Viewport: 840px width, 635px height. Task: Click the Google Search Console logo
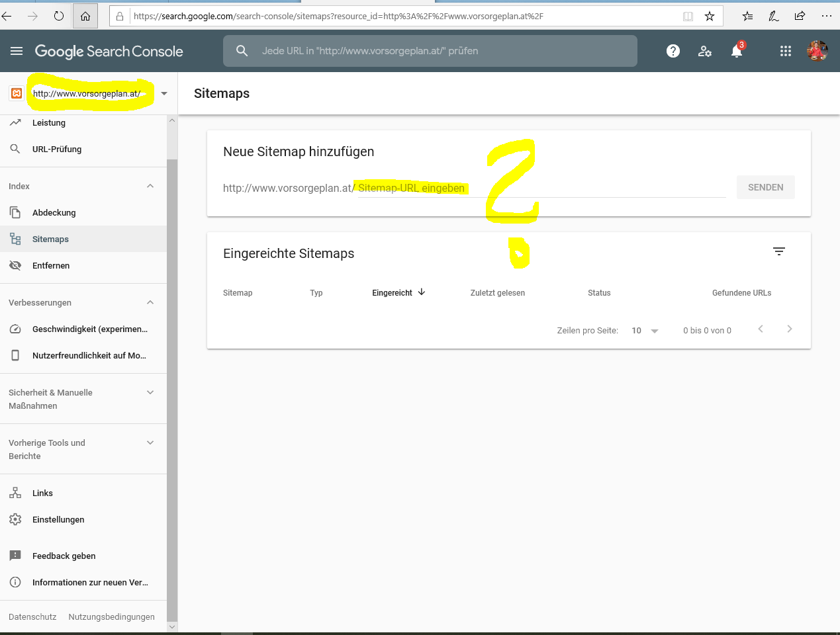(x=109, y=51)
